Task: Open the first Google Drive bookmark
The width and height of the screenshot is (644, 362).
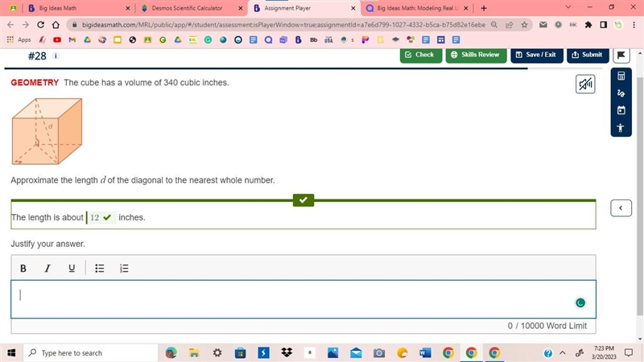Action: point(87,39)
